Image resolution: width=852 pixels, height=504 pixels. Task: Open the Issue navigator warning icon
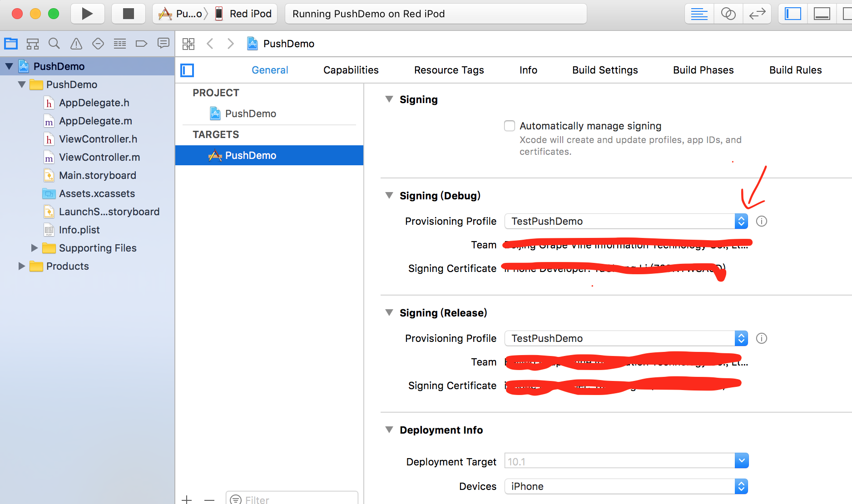76,44
